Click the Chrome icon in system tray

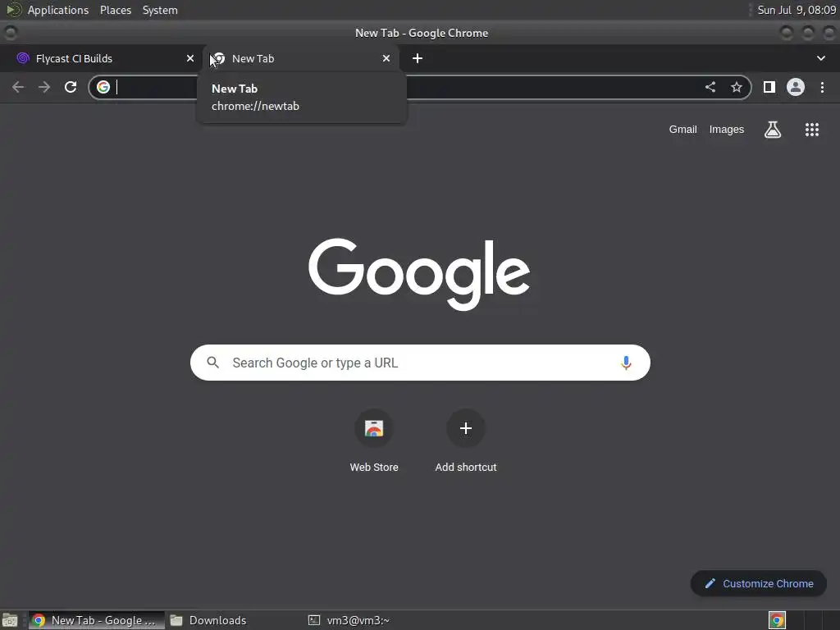[777, 620]
